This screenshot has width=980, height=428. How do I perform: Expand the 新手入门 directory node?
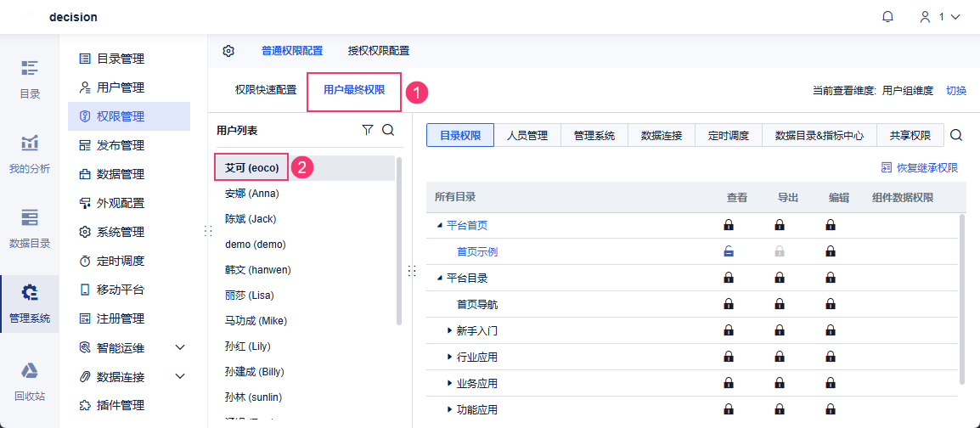(x=450, y=330)
